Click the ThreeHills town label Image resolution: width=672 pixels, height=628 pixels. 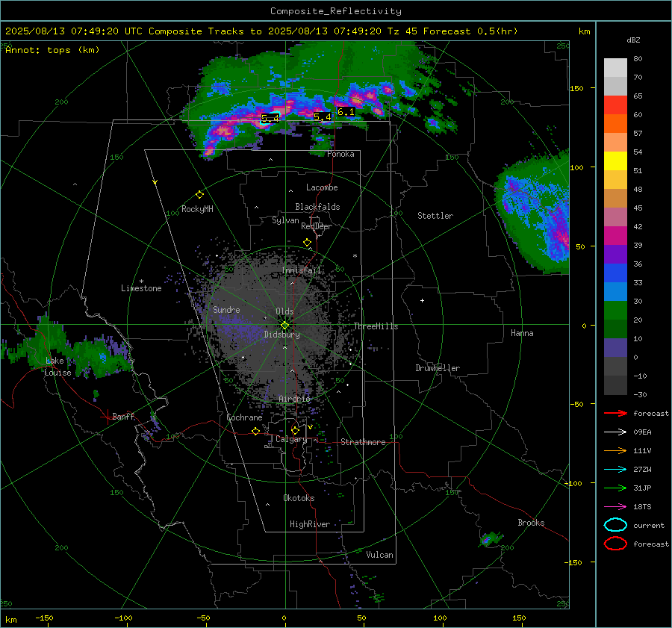pyautogui.click(x=376, y=326)
